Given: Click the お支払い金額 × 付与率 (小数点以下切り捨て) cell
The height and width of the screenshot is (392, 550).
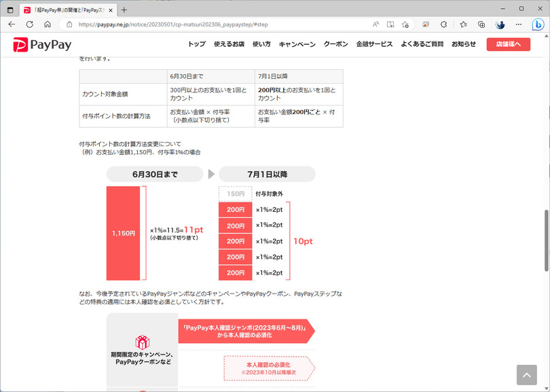Looking at the screenshot, I should (x=210, y=116).
